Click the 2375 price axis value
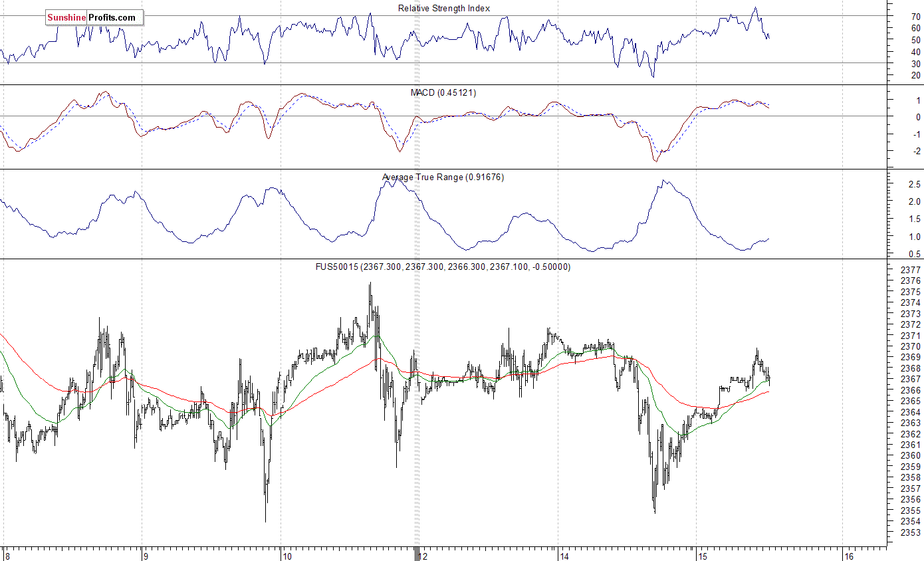 [x=911, y=292]
